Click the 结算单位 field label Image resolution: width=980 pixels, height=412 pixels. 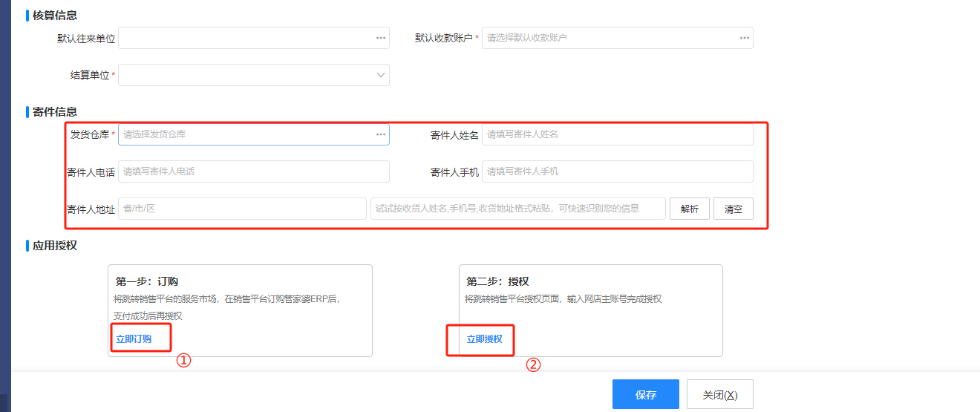(90, 75)
